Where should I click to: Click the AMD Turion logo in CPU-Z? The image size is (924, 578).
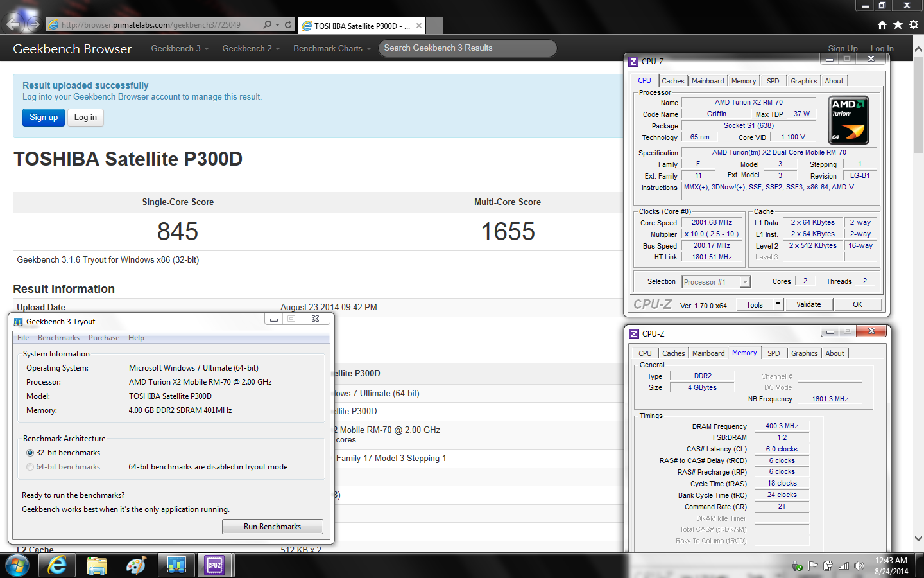pos(848,120)
